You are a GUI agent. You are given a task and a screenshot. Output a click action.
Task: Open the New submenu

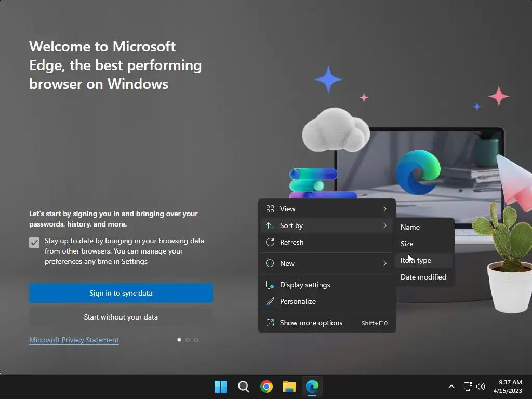coord(327,263)
